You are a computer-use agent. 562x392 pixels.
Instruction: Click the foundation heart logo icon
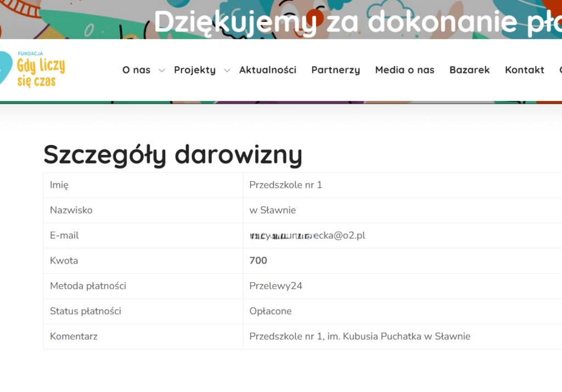[7, 69]
